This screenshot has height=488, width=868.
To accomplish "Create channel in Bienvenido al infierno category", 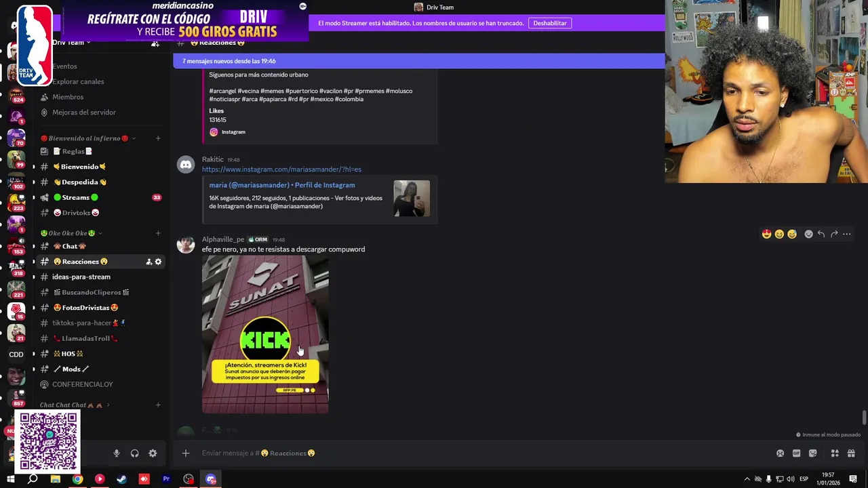I will (x=158, y=138).
